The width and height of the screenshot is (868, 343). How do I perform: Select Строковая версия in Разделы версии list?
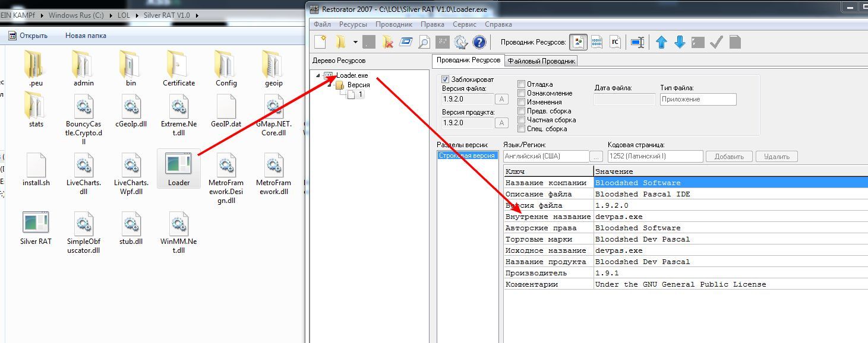point(467,155)
